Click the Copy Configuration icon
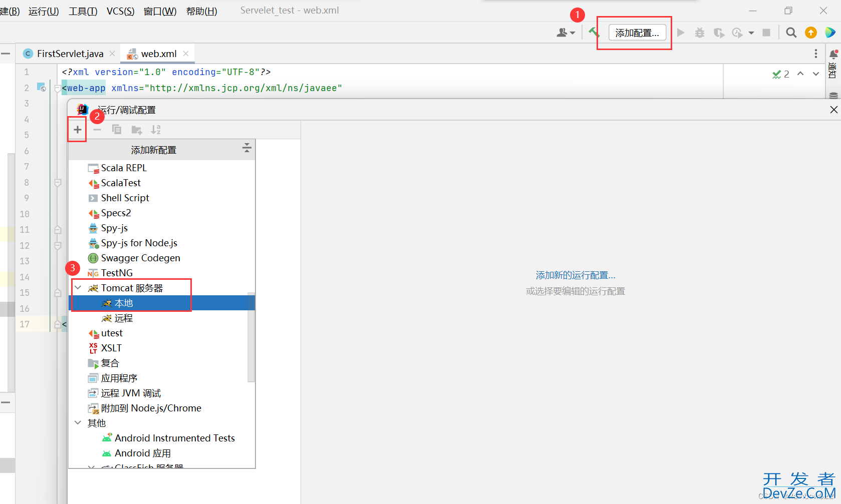 coord(117,130)
